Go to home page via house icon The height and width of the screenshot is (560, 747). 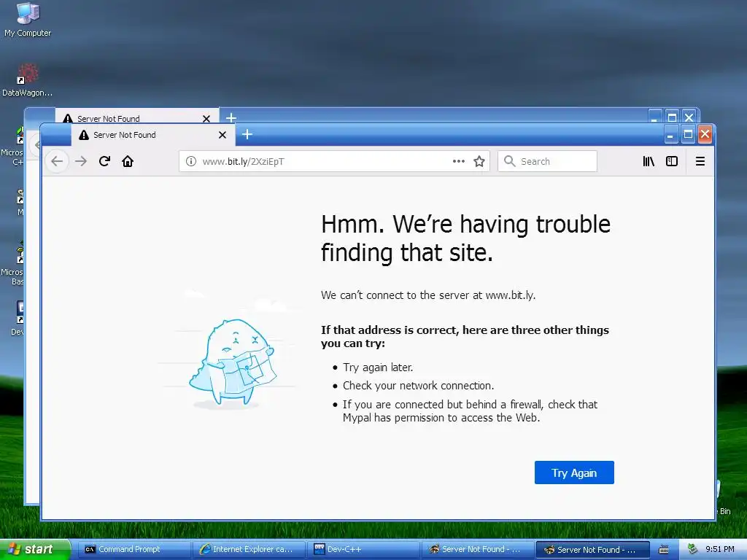(128, 161)
